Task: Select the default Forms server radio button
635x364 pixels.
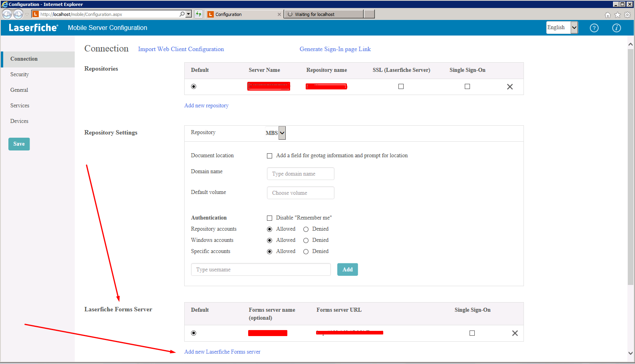Action: coord(194,333)
